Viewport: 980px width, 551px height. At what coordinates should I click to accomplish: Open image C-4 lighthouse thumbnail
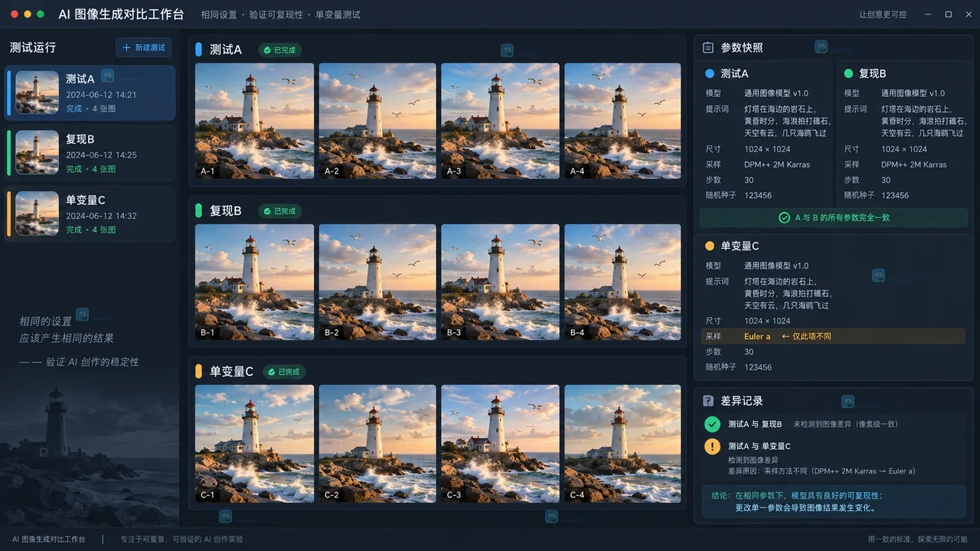click(x=622, y=444)
